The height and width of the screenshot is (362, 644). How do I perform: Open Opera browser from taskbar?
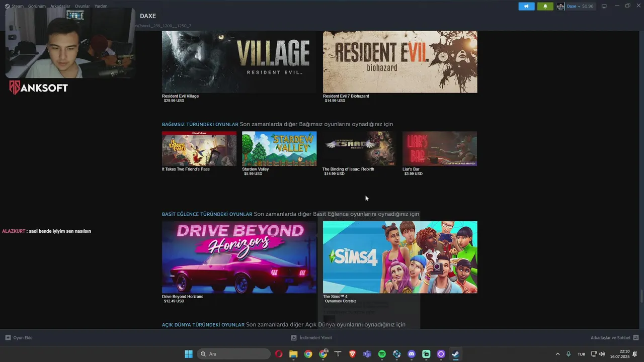click(x=279, y=354)
